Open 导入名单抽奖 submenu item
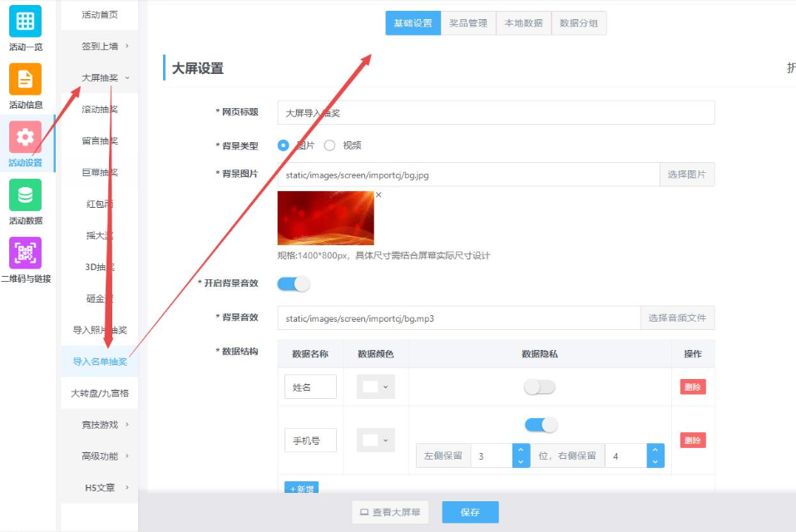Screen dimensions: 796x532 pyautogui.click(x=100, y=362)
